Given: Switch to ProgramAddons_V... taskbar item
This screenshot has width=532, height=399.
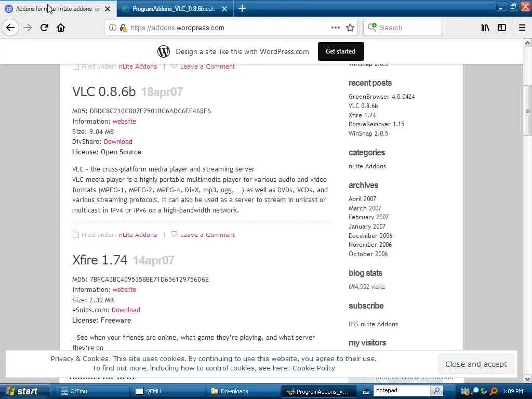Looking at the screenshot, I should [x=319, y=392].
